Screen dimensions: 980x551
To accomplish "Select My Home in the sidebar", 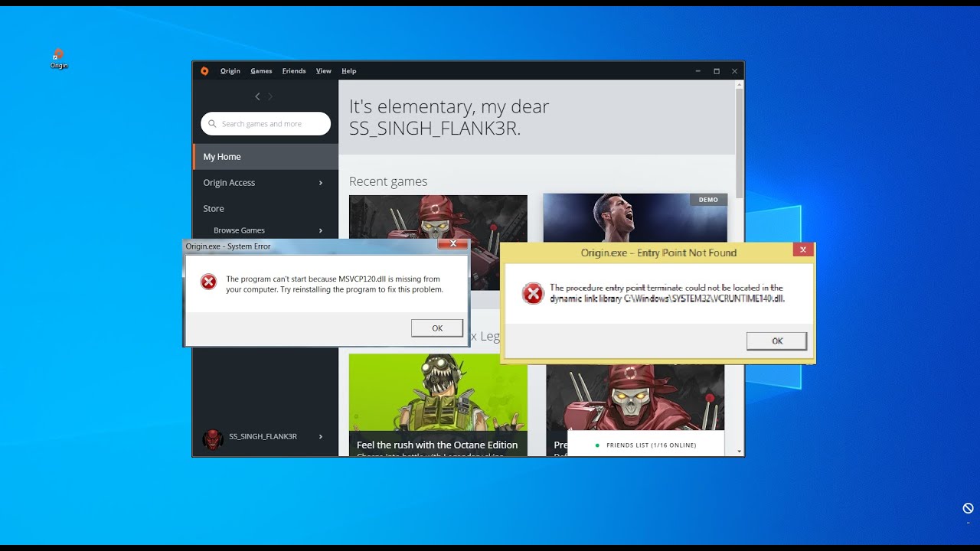I will [x=266, y=157].
